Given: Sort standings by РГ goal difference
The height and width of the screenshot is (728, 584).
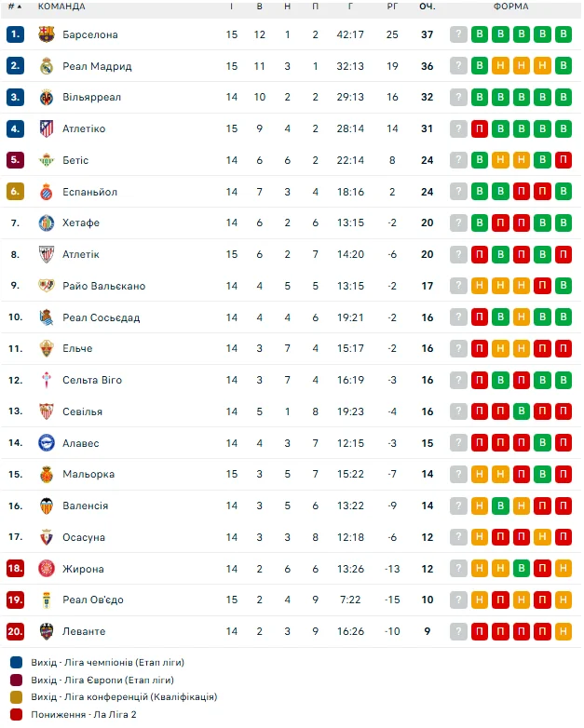Looking at the screenshot, I should (392, 7).
